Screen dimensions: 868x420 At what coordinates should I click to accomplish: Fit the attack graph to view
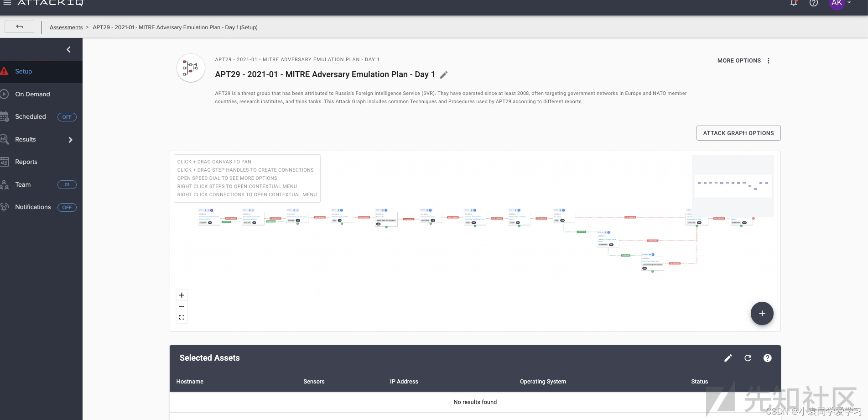pos(182,317)
